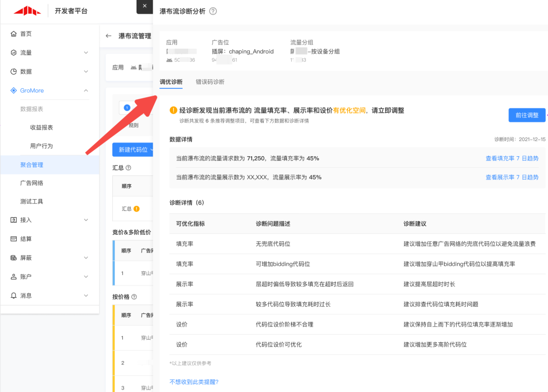Image resolution: width=548 pixels, height=392 pixels.
Task: Click 无兜底代码位 diagnosis description
Action: pyautogui.click(x=273, y=244)
